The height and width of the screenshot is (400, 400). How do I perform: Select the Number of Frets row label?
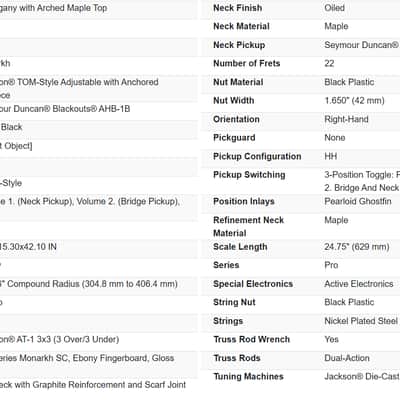tap(247, 63)
